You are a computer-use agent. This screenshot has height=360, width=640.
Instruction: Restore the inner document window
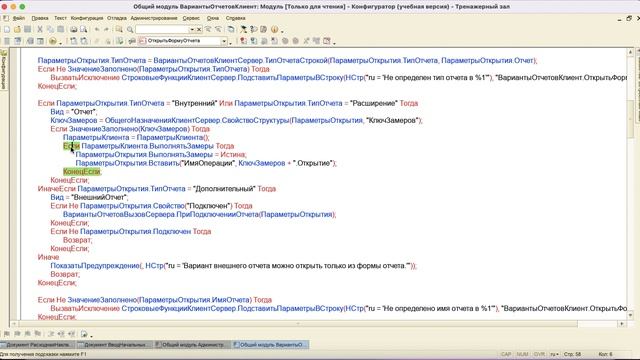[x=629, y=18]
